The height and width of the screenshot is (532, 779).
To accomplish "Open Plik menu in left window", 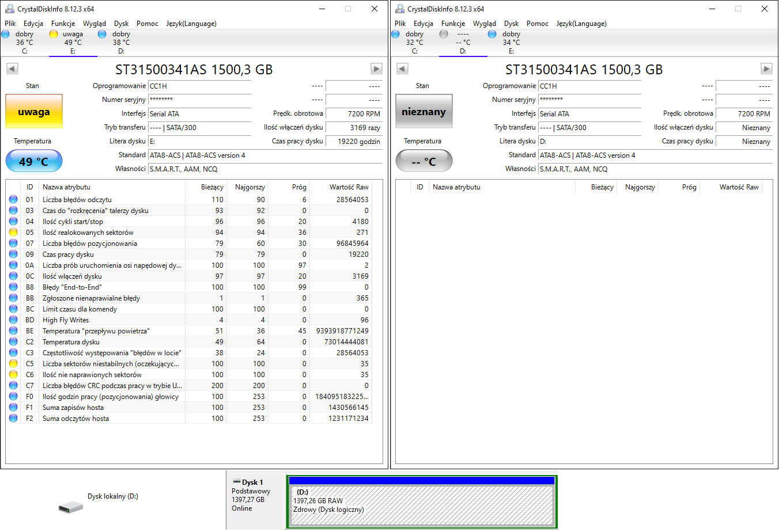I will point(10,24).
